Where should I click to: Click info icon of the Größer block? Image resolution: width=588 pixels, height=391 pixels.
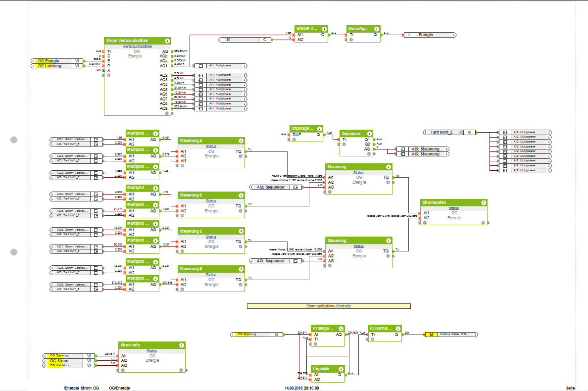324,29
